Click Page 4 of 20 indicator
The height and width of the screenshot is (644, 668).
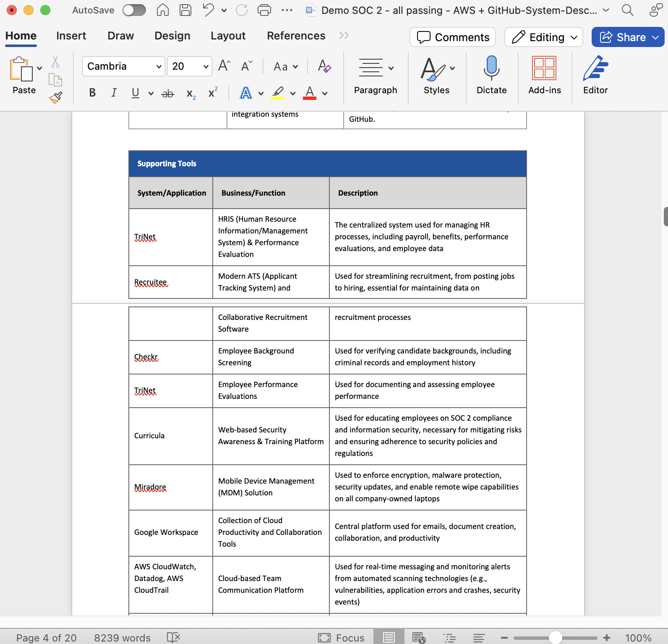(x=47, y=638)
